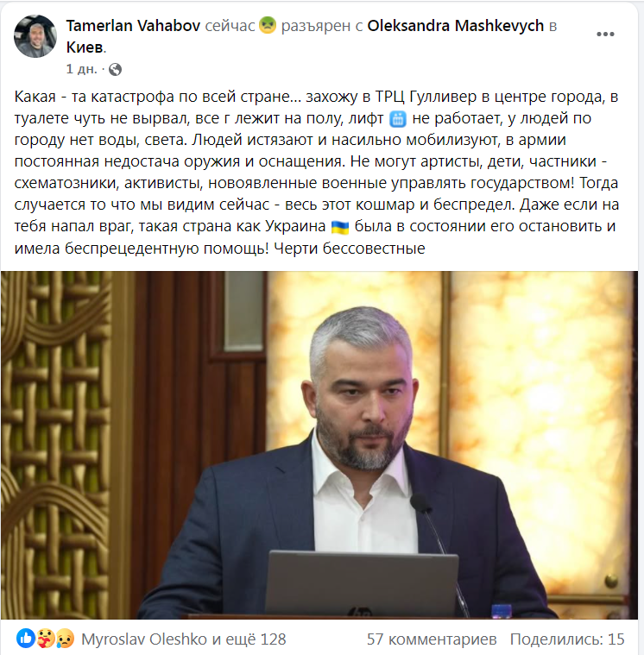
Task: Click the Ukraine flag emoji
Action: tap(340, 227)
